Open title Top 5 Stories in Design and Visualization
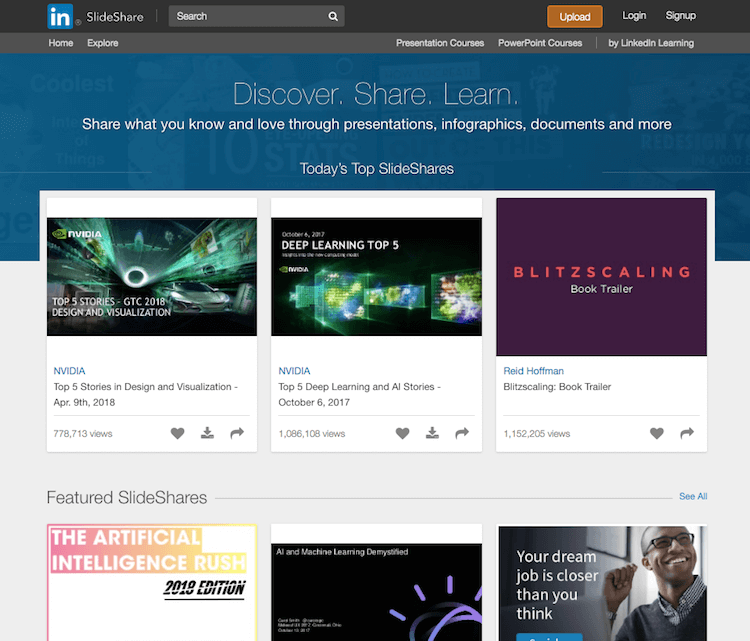 [x=145, y=394]
